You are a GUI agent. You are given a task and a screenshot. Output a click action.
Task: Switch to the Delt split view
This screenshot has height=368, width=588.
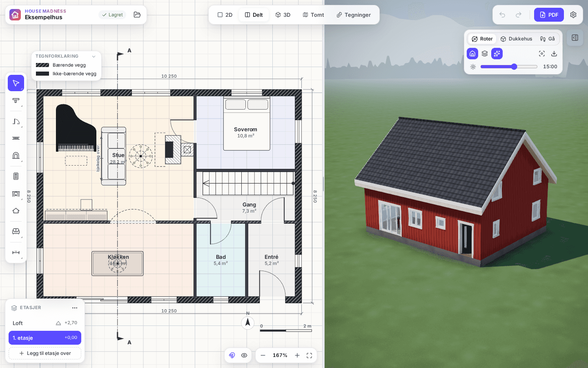(254, 15)
